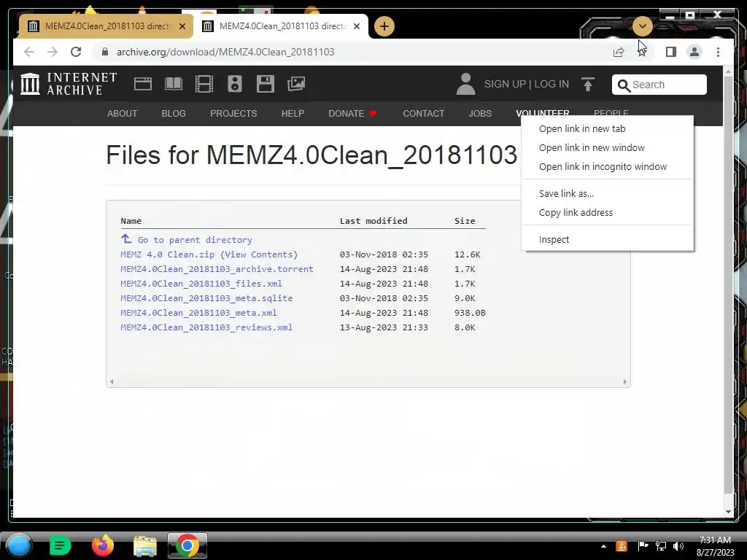Open the ABOUT nav link
The height and width of the screenshot is (560, 747).
click(122, 113)
